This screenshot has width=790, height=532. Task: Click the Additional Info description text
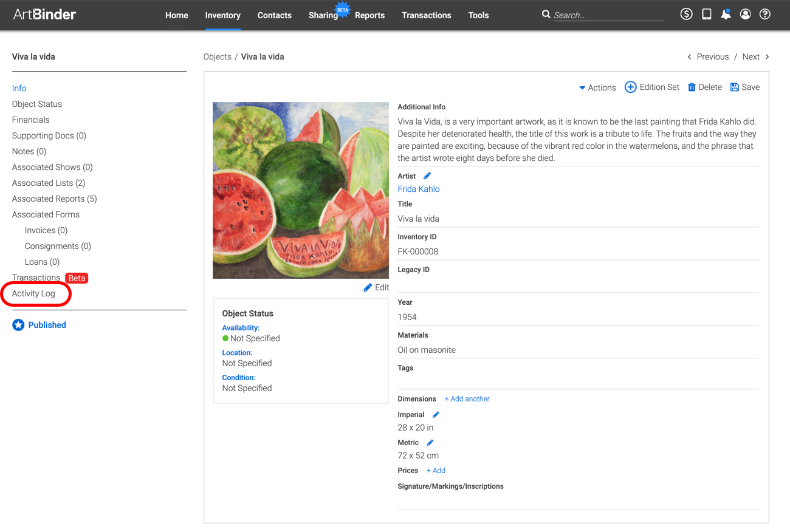click(577, 140)
